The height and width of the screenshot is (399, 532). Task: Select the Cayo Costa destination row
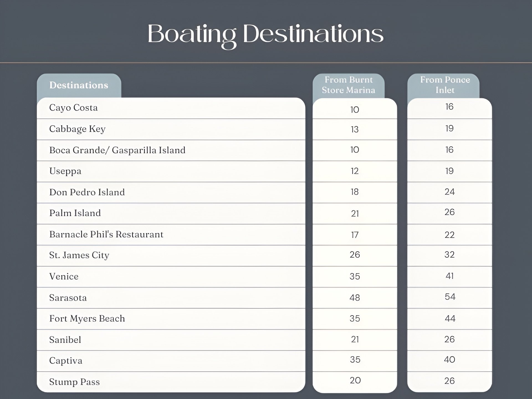coord(73,108)
